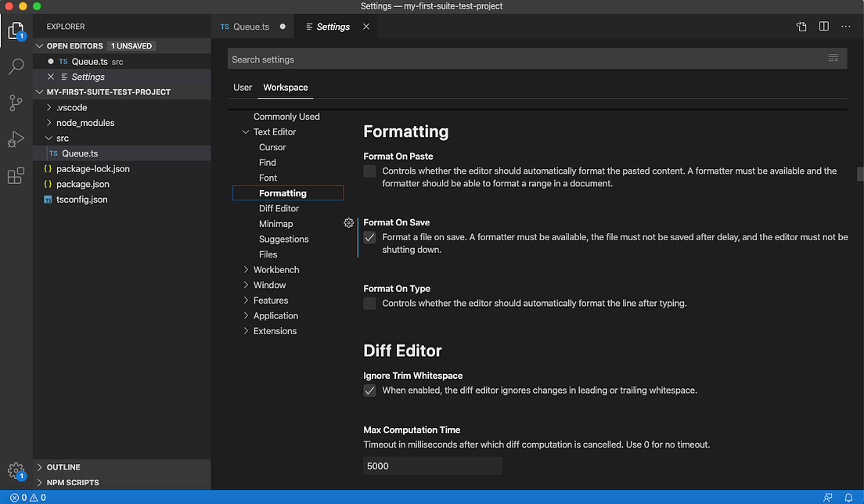The width and height of the screenshot is (864, 504).
Task: Disable Format On Save checkbox
Action: coord(369,237)
